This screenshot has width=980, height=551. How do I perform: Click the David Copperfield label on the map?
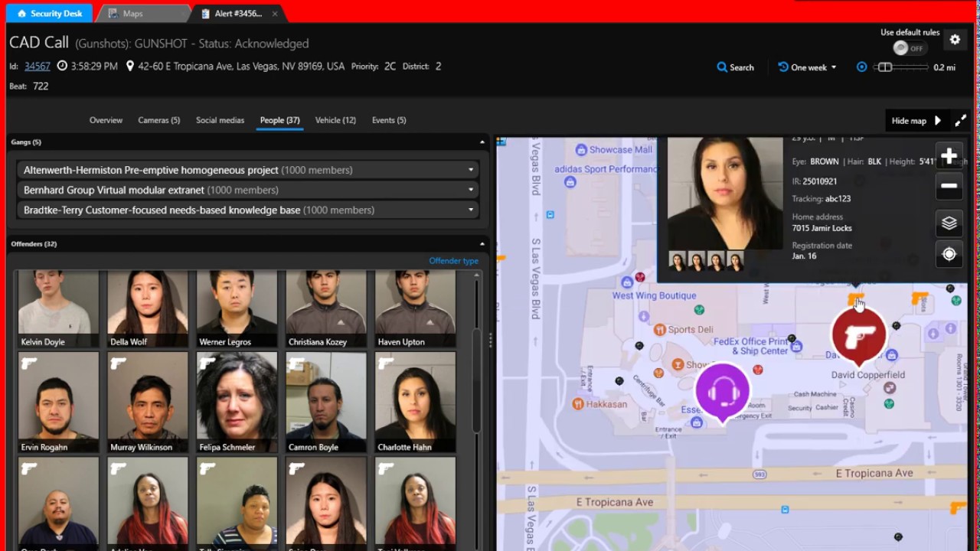868,375
